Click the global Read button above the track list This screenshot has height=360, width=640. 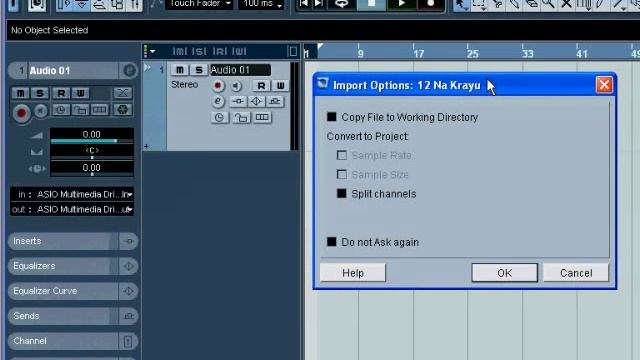coord(220,51)
